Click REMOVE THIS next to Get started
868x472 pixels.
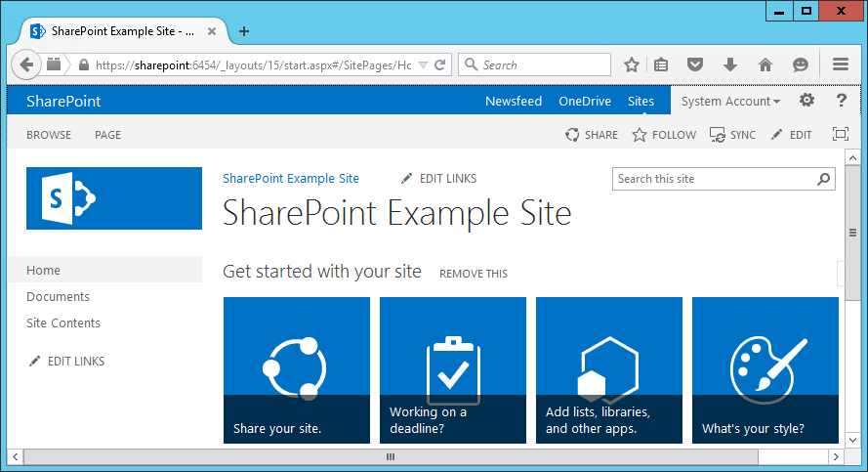point(474,274)
